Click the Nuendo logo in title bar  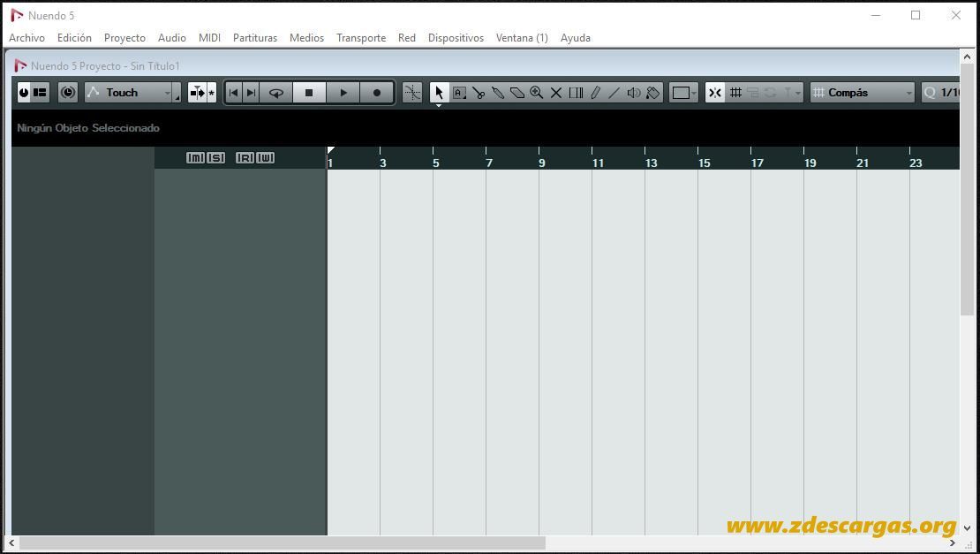[17, 15]
